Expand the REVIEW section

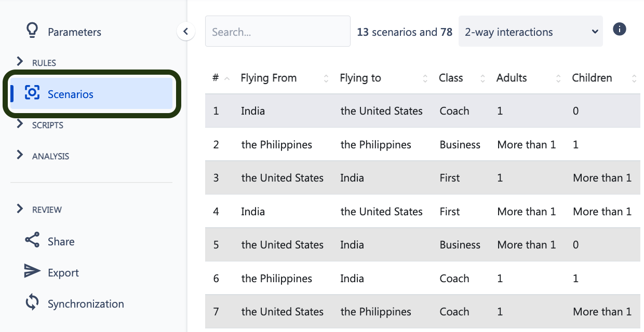20,209
